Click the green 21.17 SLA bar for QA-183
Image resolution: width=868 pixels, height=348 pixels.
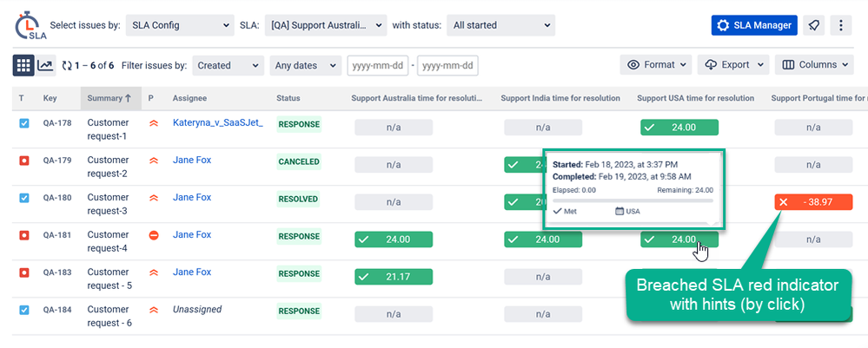394,277
